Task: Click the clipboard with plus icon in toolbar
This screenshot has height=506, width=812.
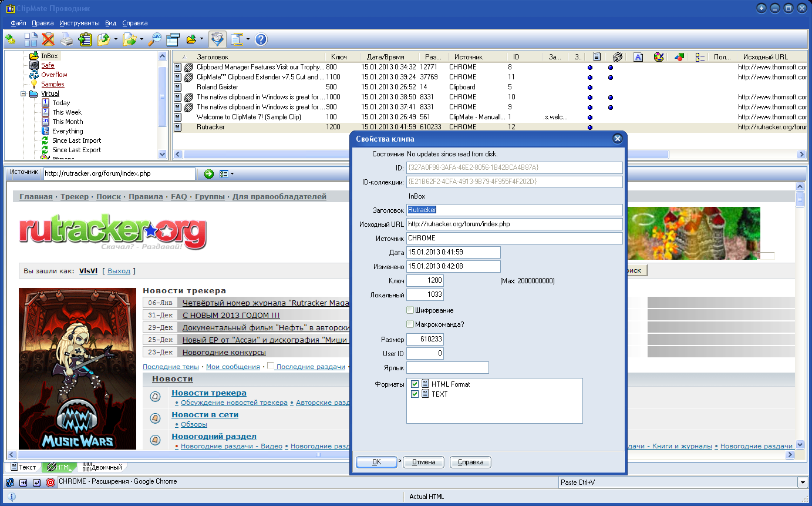Action: click(x=85, y=39)
